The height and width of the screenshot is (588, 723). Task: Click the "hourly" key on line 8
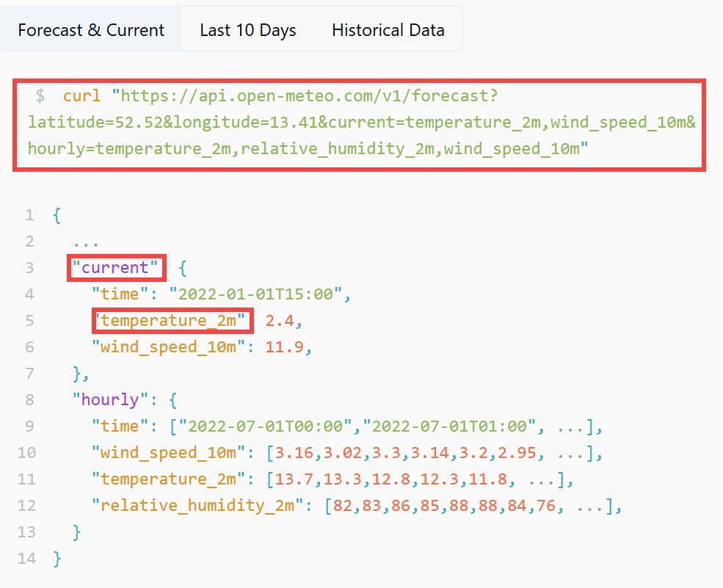click(x=110, y=399)
